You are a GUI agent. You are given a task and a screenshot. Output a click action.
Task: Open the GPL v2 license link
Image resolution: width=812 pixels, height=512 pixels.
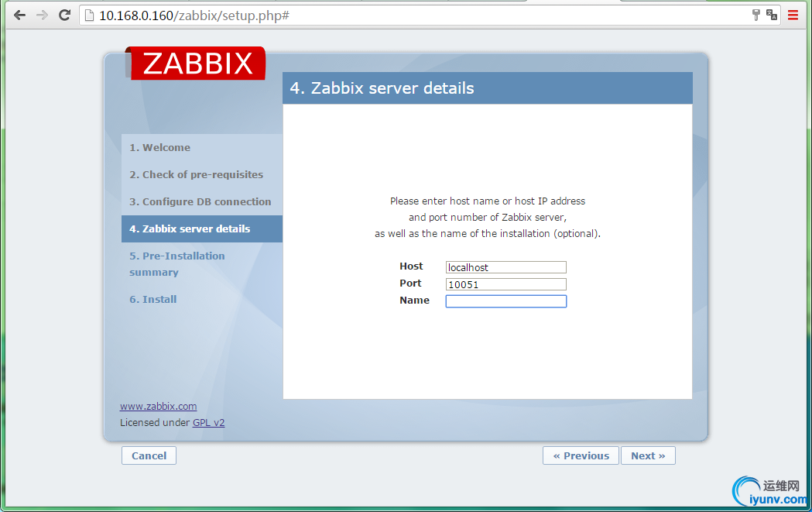[209, 423]
